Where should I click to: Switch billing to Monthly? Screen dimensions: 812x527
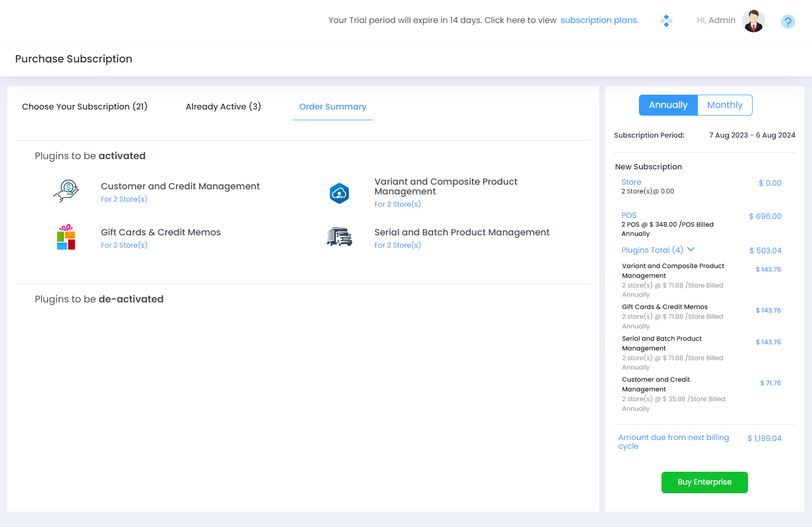point(724,105)
